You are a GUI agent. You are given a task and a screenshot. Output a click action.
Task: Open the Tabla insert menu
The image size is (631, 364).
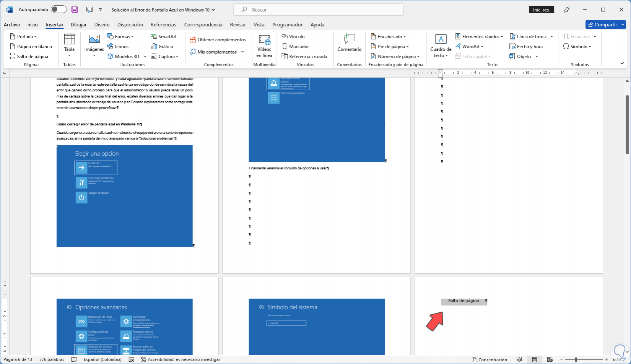tap(70, 45)
